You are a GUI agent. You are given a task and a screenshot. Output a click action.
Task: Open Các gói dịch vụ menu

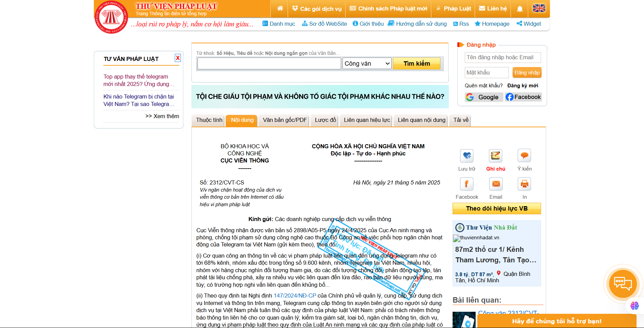pos(317,9)
